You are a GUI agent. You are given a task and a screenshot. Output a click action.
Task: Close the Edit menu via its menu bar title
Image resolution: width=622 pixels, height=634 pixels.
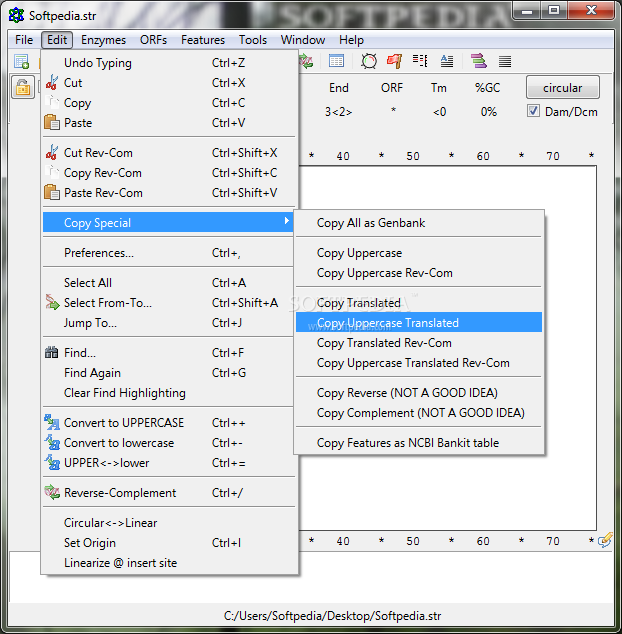click(x=57, y=40)
